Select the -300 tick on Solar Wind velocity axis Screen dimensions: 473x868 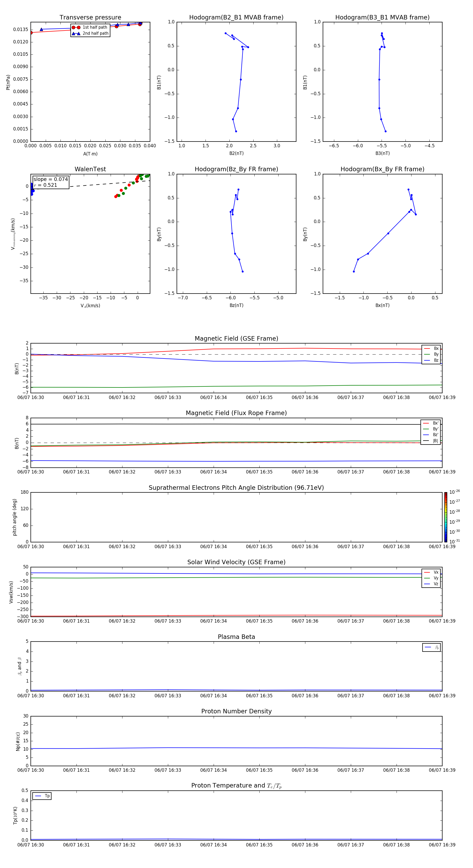(x=23, y=617)
